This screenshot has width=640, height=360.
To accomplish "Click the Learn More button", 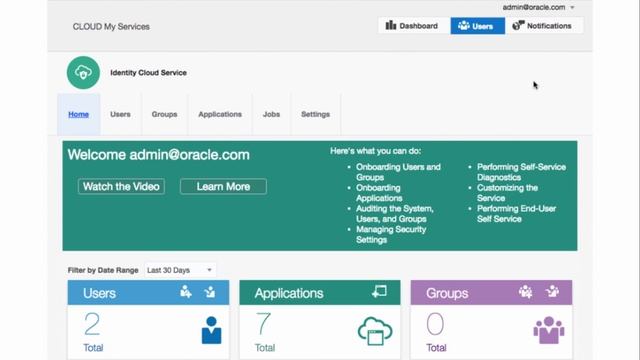I will (x=223, y=187).
